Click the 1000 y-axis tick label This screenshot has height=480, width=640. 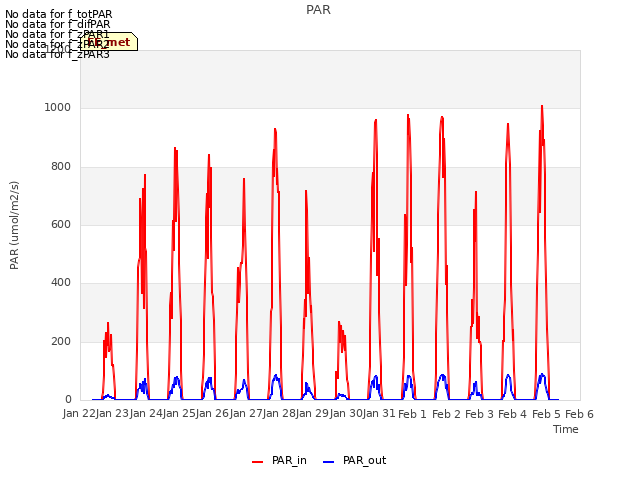click(58, 108)
